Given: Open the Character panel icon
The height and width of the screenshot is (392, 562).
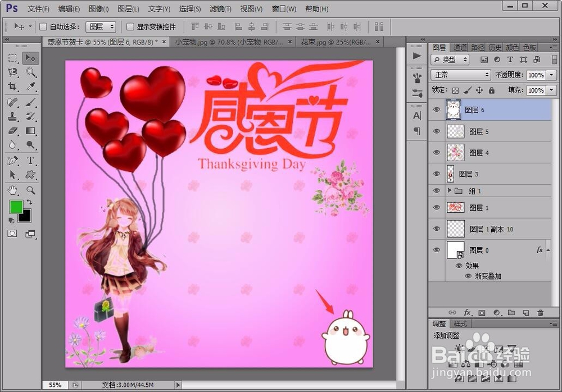Looking at the screenshot, I should tap(417, 116).
